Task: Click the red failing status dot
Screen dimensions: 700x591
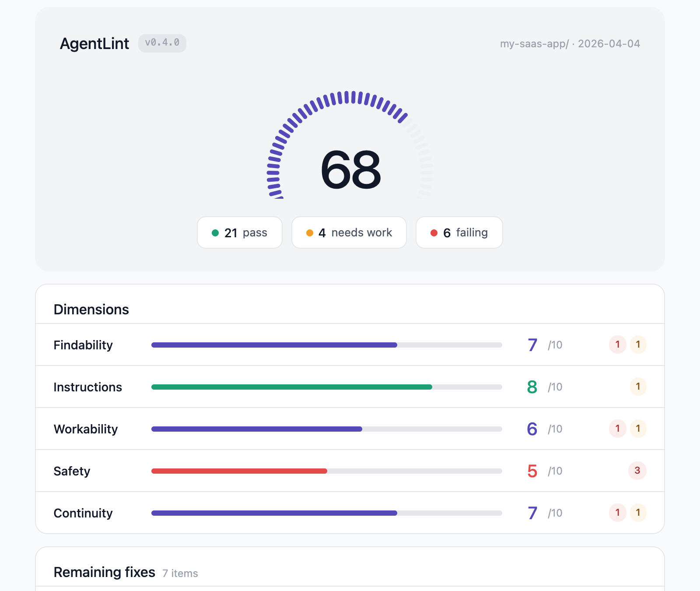Action: click(x=434, y=233)
